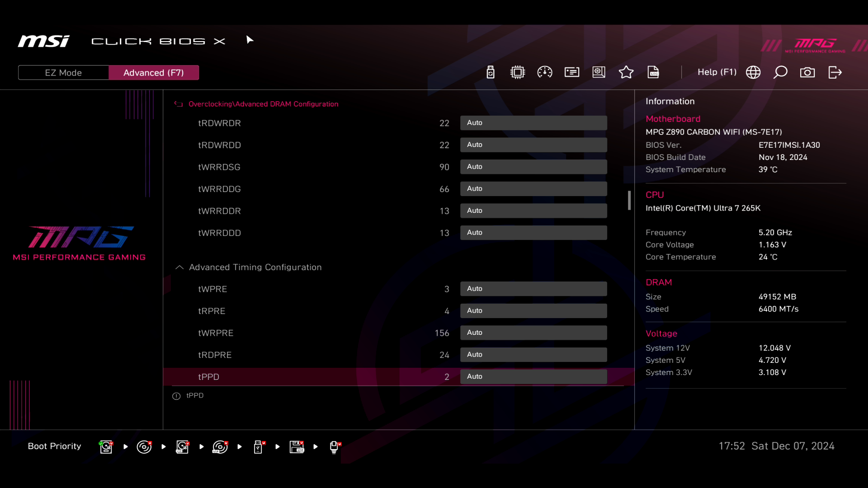Open the LOG file icon

653,72
